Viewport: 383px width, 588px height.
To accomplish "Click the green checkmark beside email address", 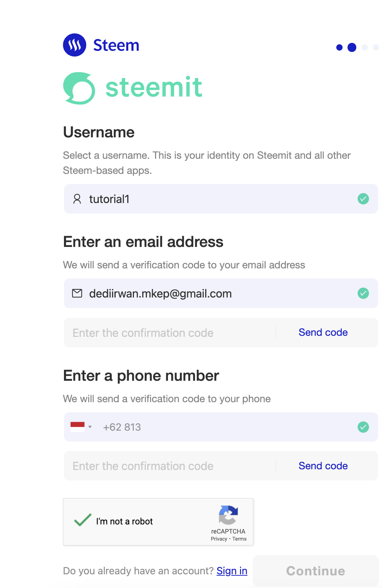I will (x=363, y=293).
